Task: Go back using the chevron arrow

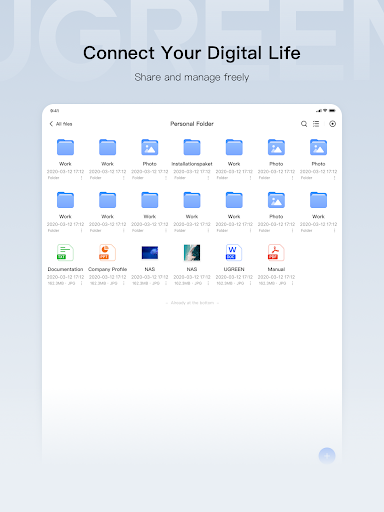Action: pos(51,124)
